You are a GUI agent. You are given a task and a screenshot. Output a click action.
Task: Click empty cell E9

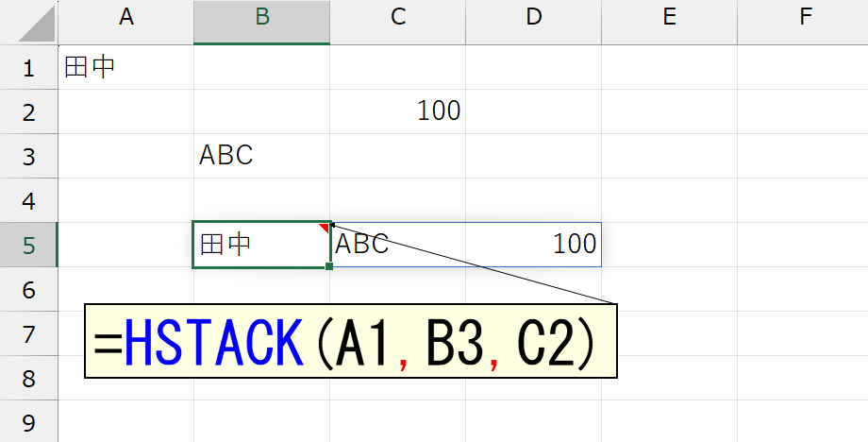point(669,421)
